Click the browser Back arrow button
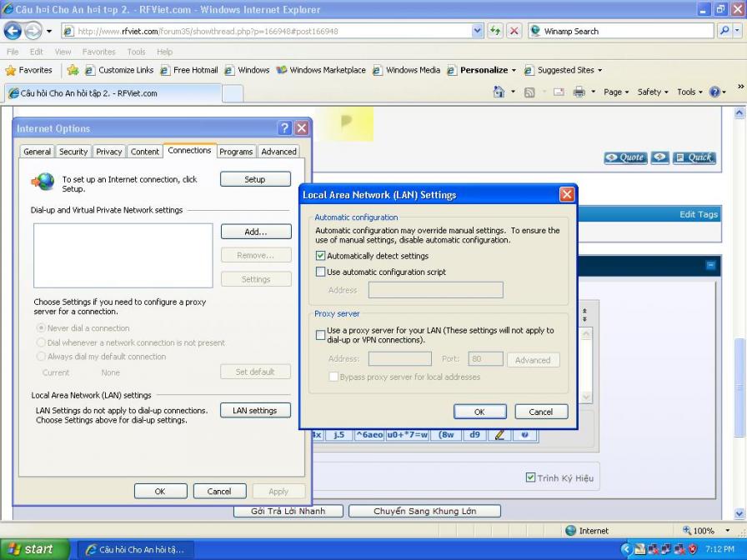This screenshot has height=560, width=747. click(x=13, y=31)
